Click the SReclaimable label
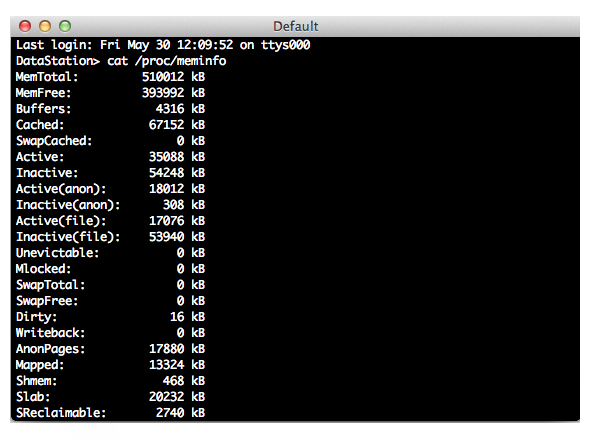 [61, 413]
